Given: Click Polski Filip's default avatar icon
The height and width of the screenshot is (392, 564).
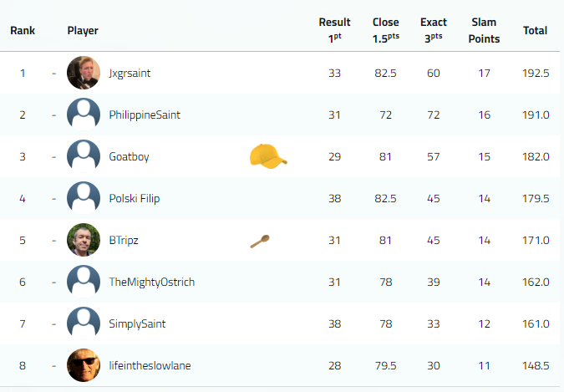Looking at the screenshot, I should click(x=84, y=198).
